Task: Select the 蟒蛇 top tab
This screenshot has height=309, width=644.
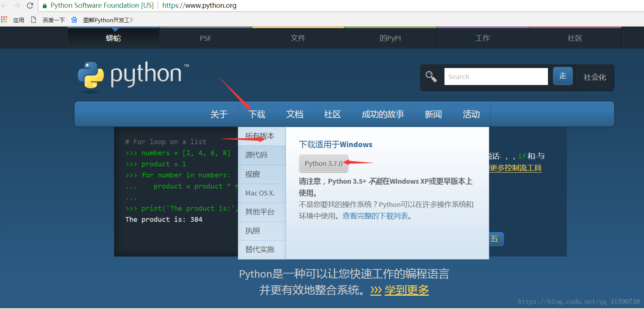Action: 113,38
